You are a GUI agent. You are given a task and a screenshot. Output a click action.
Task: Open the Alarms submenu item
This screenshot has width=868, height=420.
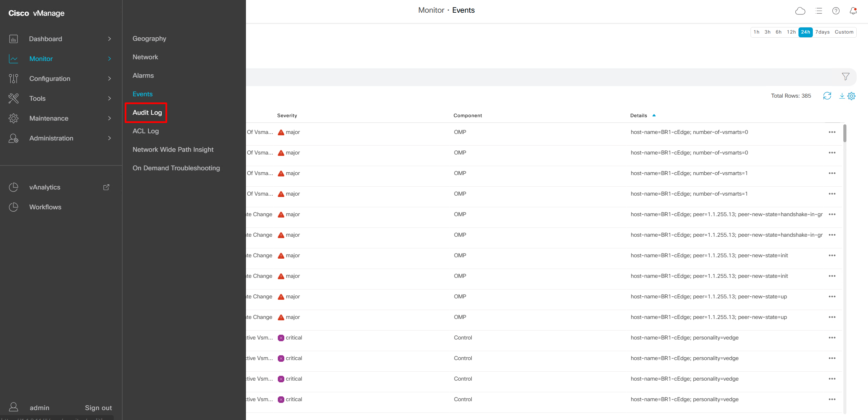(143, 75)
